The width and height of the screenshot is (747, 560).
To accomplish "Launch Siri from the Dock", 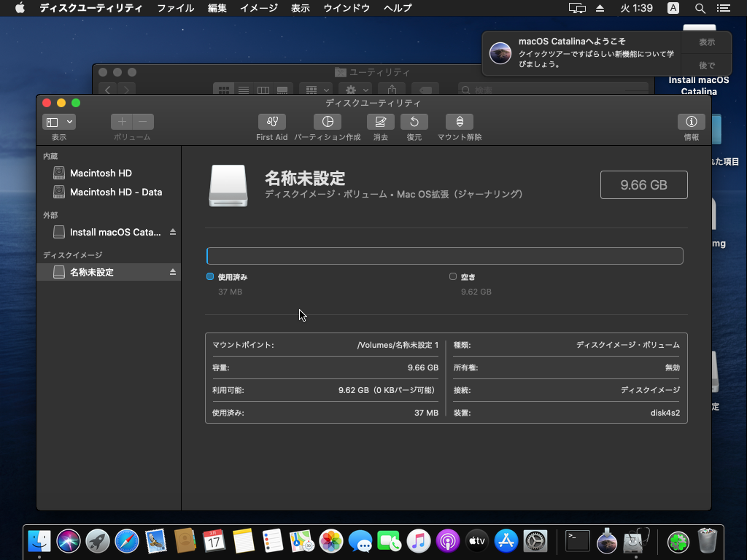I will pos(68,542).
